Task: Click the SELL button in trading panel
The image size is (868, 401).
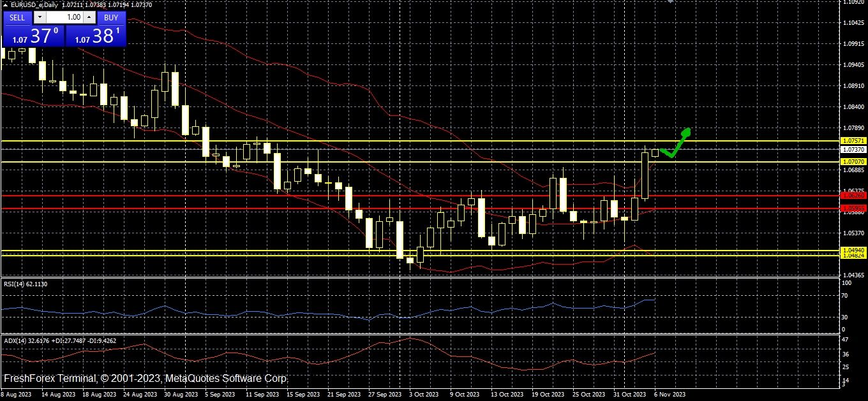Action: [17, 17]
